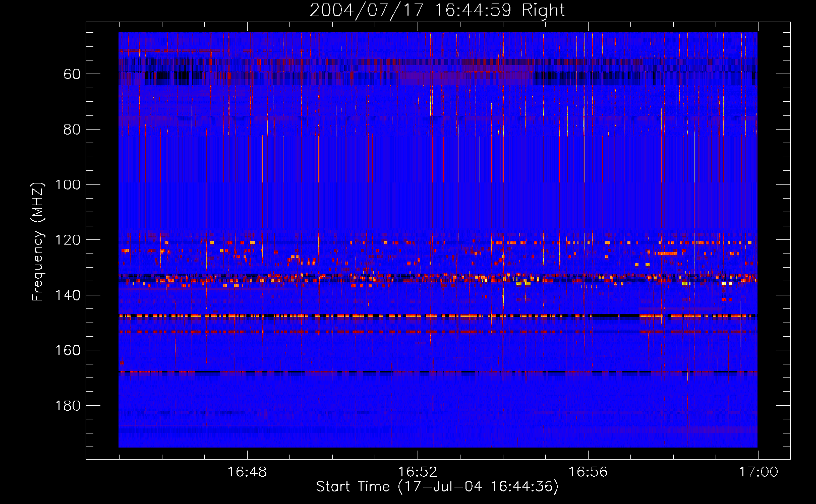Screen dimensions: 816x504
Task: Click the 16:56 time tick label
Action: pyautogui.click(x=588, y=472)
